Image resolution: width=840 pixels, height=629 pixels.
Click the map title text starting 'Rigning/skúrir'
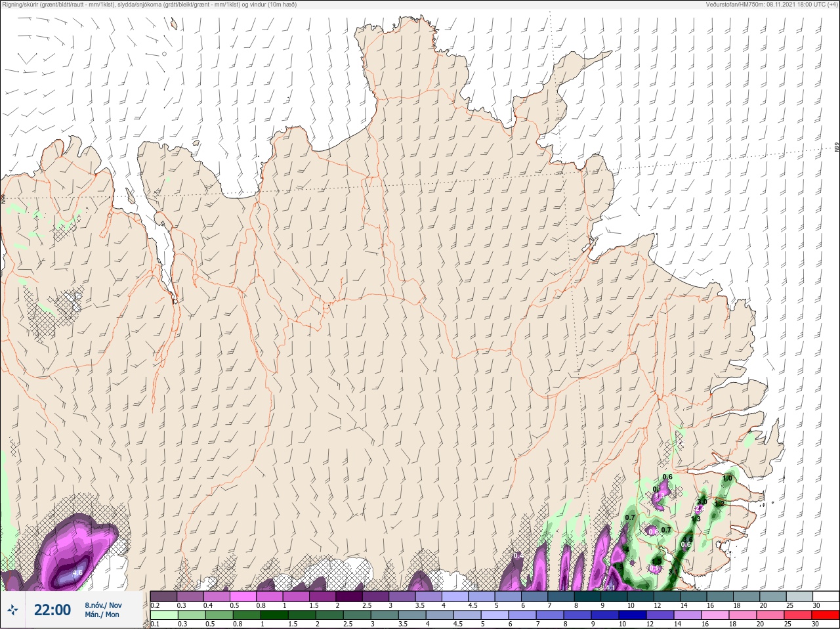150,5
